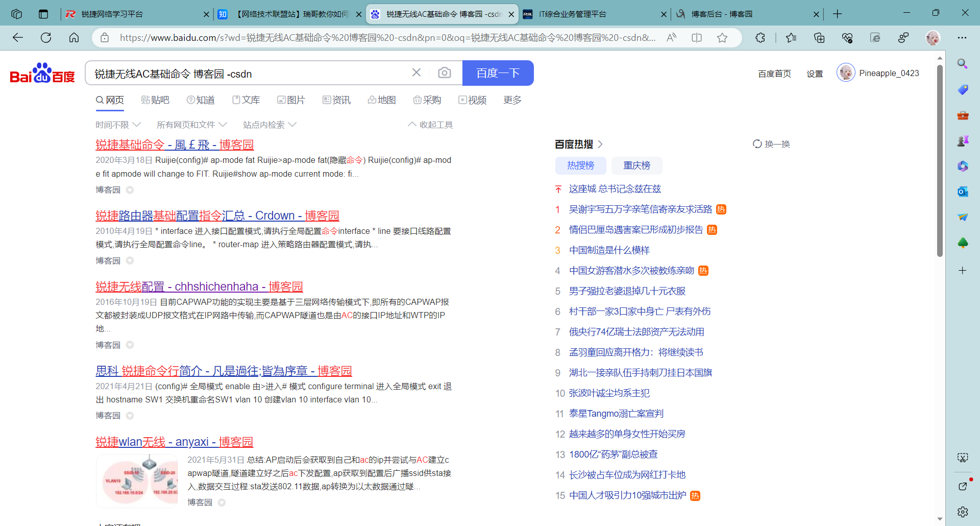Image resolution: width=980 pixels, height=526 pixels.
Task: Open the sidebar Outlook icon
Action: (963, 192)
